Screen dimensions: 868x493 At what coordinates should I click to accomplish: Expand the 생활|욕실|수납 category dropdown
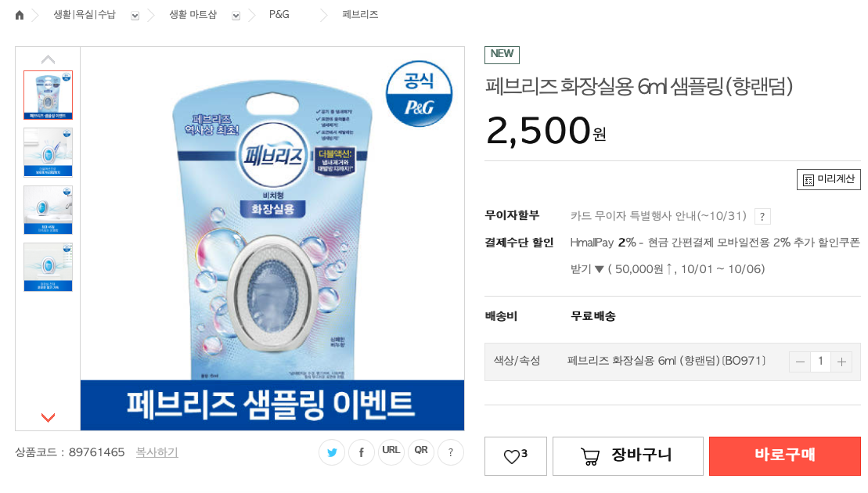pyautogui.click(x=135, y=15)
